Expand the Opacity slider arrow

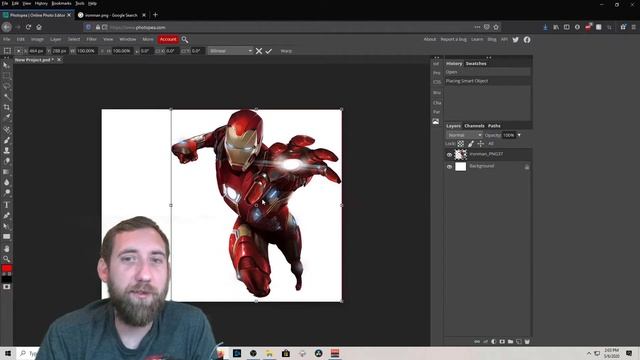click(x=519, y=135)
